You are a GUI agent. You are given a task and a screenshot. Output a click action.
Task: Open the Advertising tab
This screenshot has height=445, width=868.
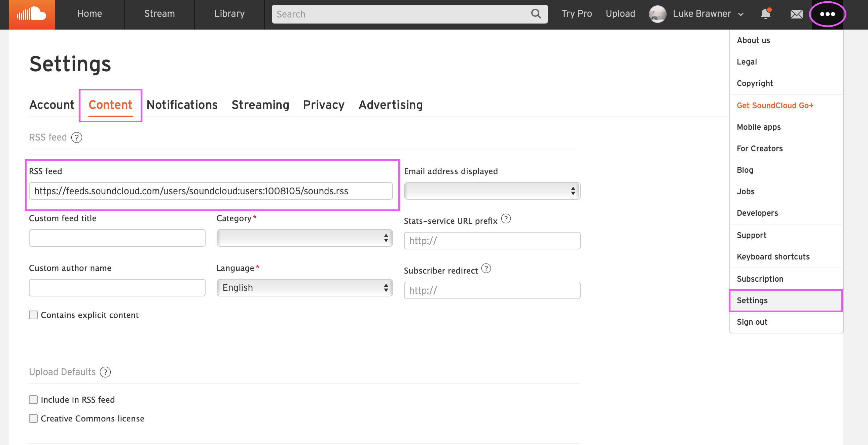pos(391,105)
